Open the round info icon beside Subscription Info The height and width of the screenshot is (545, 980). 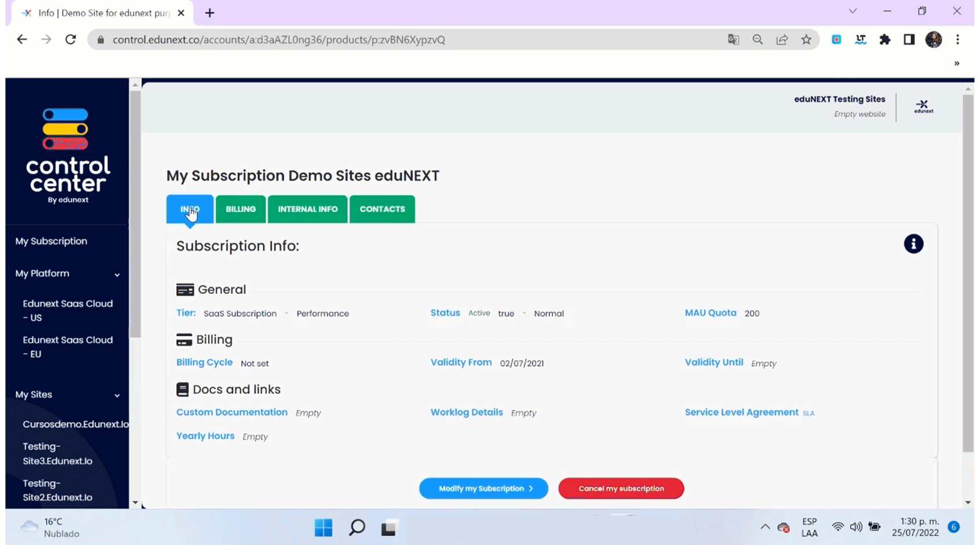click(x=913, y=244)
